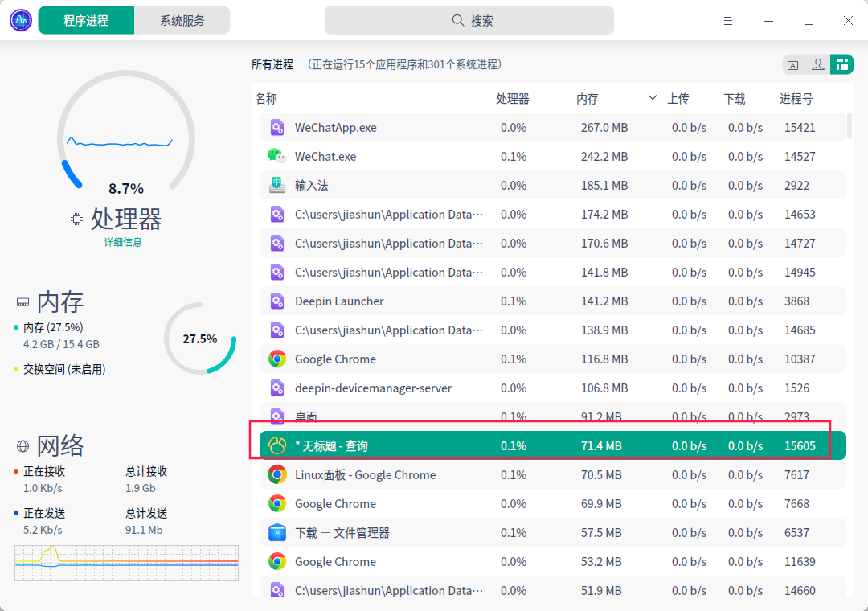
Task: Select the 下载 — 文件管理器 row name
Action: pos(342,533)
